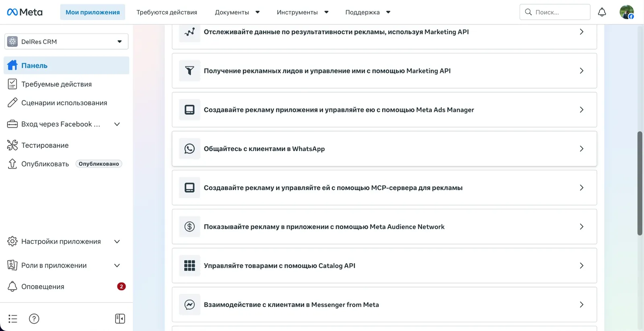Screen dimensions: 644x331
Task: Click into the Поиск search field
Action: [555, 12]
